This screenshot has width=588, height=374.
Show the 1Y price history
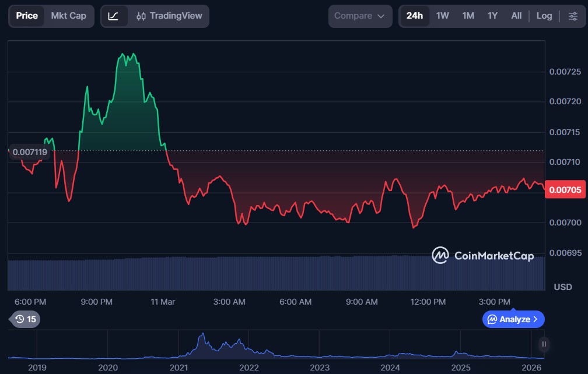(x=492, y=16)
